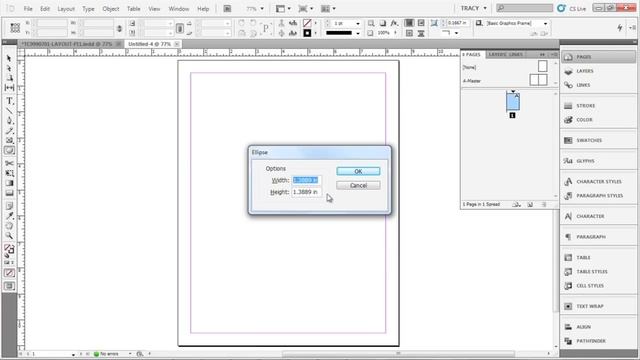Click Cancel in the Ellipse dialog
Image resolution: width=640 pixels, height=360 pixels.
[358, 186]
